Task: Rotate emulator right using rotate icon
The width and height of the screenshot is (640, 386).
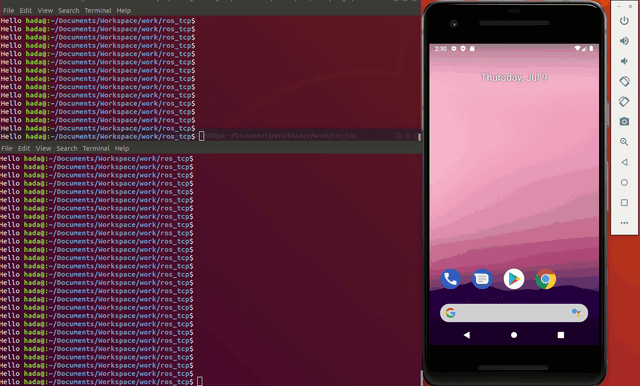Action: point(624,101)
